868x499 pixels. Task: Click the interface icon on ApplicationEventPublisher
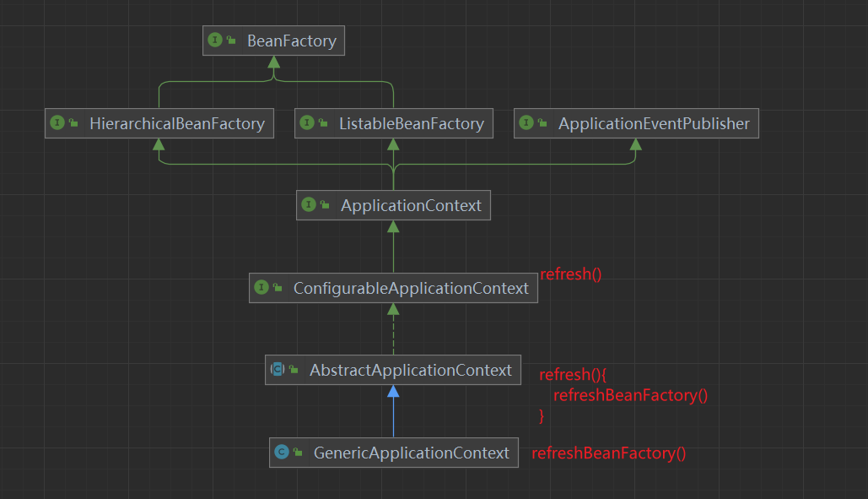(x=526, y=122)
